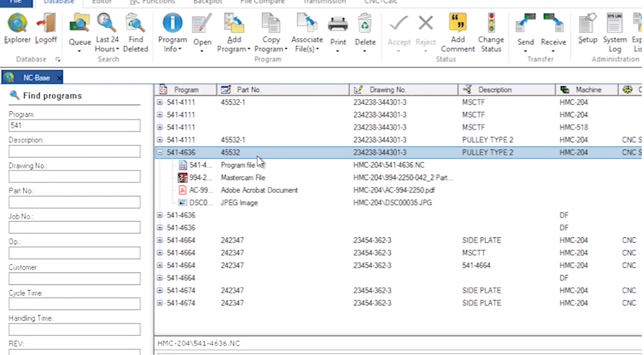This screenshot has width=644, height=355.
Task: Click the Change Status traffic light
Action: pyautogui.click(x=491, y=24)
